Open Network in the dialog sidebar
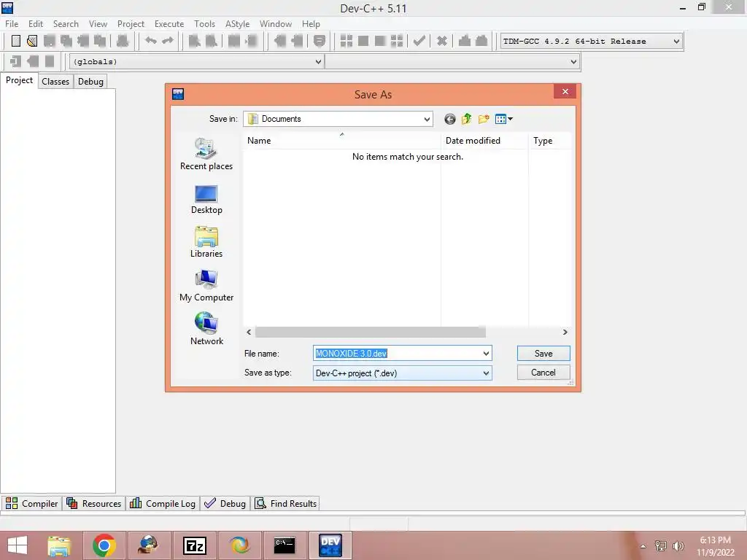Image resolution: width=747 pixels, height=560 pixels. point(206,329)
